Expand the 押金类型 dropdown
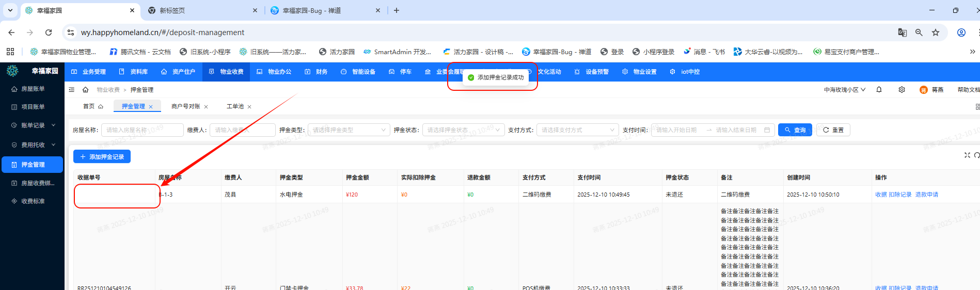Viewport: 980px width, 290px height. (x=349, y=130)
